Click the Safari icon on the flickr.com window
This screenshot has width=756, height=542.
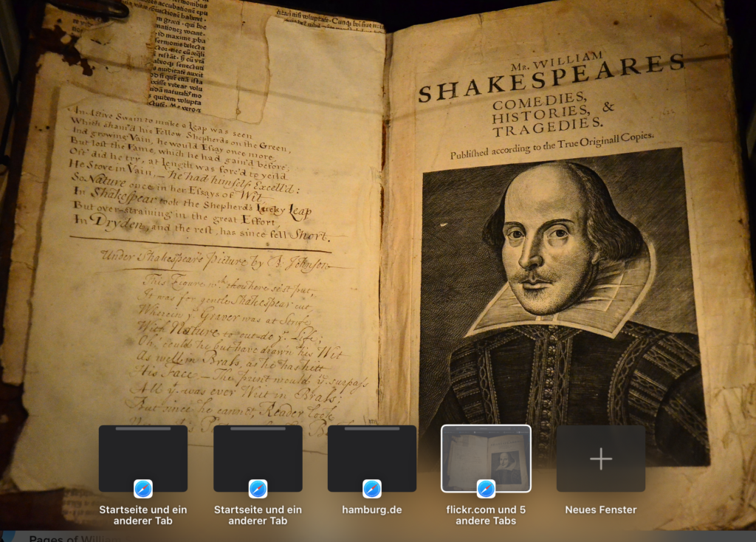(486, 488)
